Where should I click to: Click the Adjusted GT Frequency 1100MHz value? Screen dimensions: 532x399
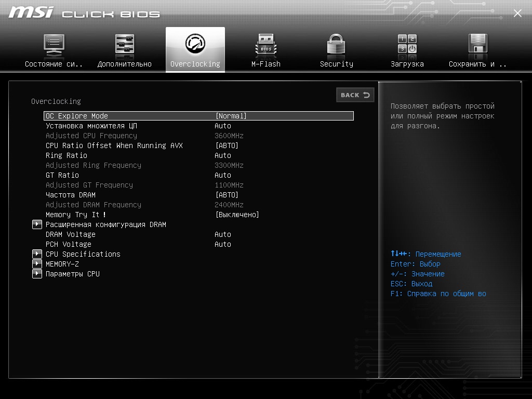(x=229, y=185)
